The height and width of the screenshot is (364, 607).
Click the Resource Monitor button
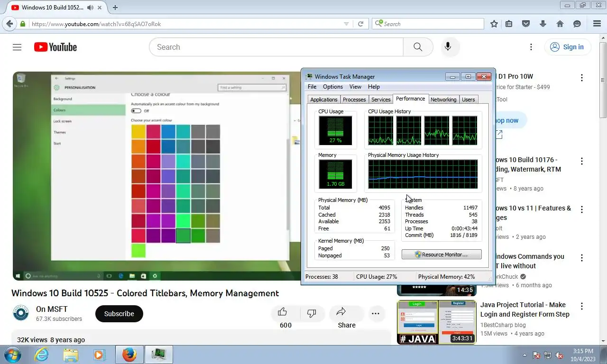pos(441,255)
